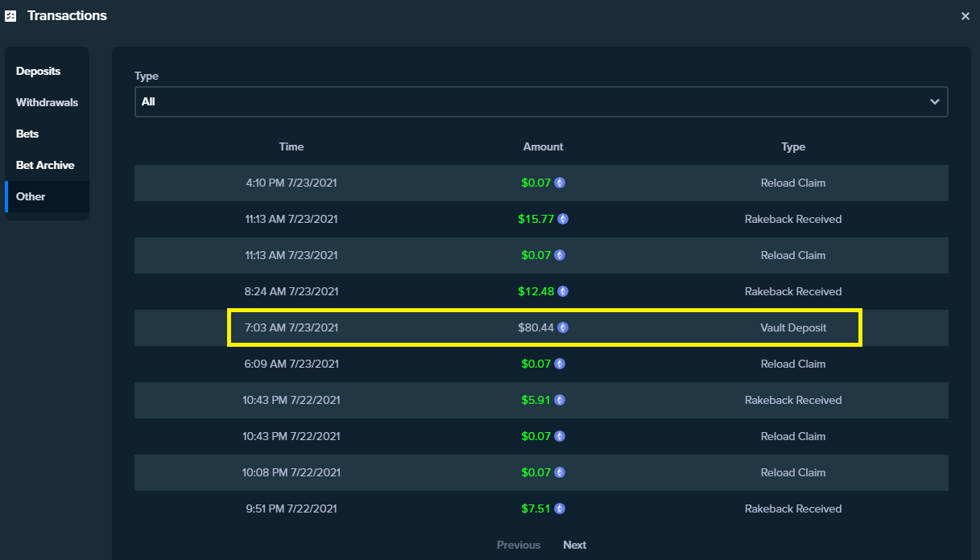Click Ethereum icon next to $15.77 amount
The height and width of the screenshot is (560, 980).
pos(563,219)
